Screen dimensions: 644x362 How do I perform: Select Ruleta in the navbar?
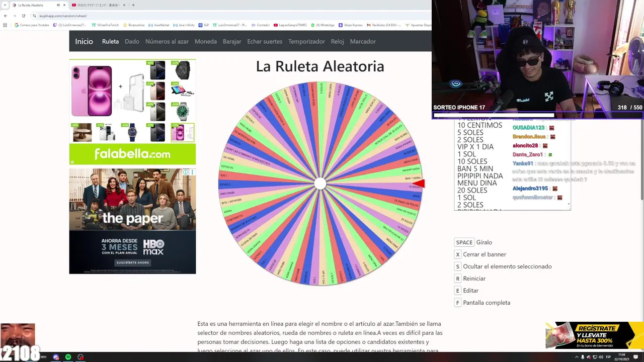(110, 41)
